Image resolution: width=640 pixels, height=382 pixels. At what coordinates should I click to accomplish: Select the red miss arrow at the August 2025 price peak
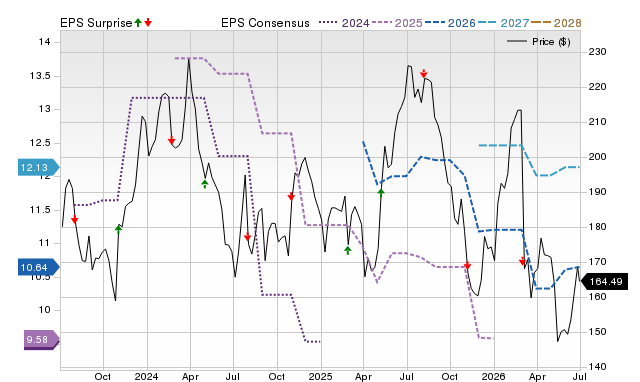424,73
